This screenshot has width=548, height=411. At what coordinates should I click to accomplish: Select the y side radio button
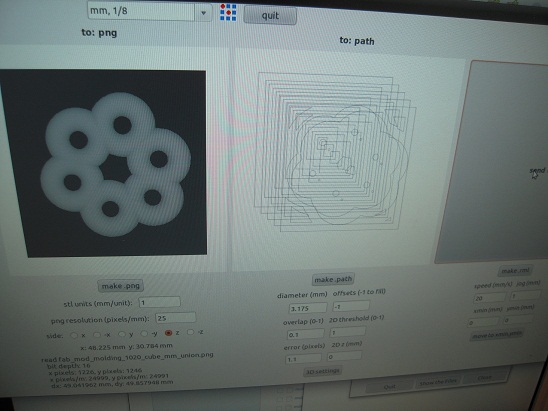tap(121, 334)
